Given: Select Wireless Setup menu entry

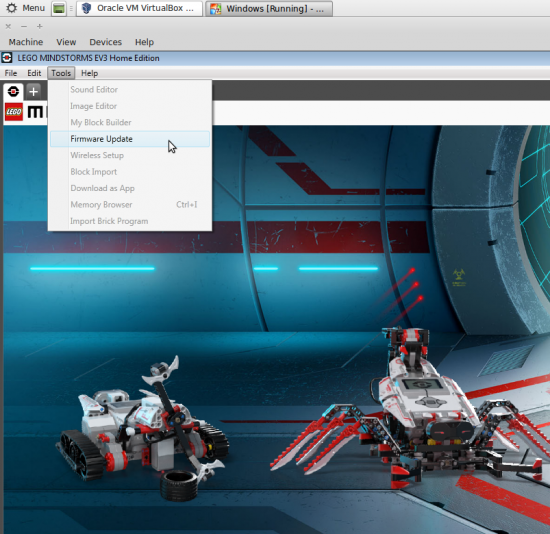Looking at the screenshot, I should [130, 155].
